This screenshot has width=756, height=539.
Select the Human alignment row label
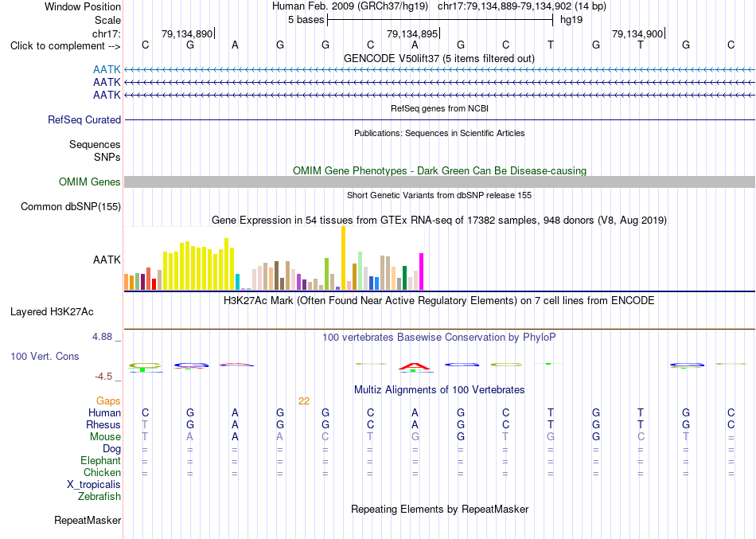tap(104, 412)
